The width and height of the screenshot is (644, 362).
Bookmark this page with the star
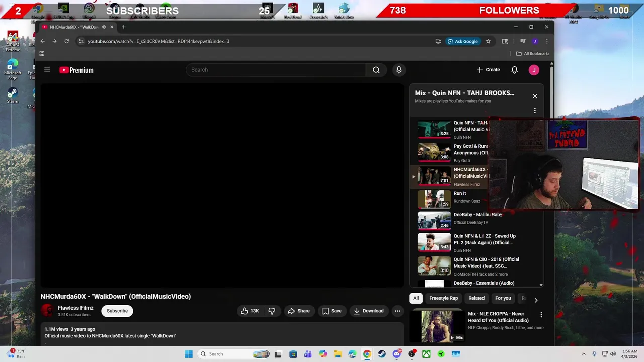pos(488,41)
